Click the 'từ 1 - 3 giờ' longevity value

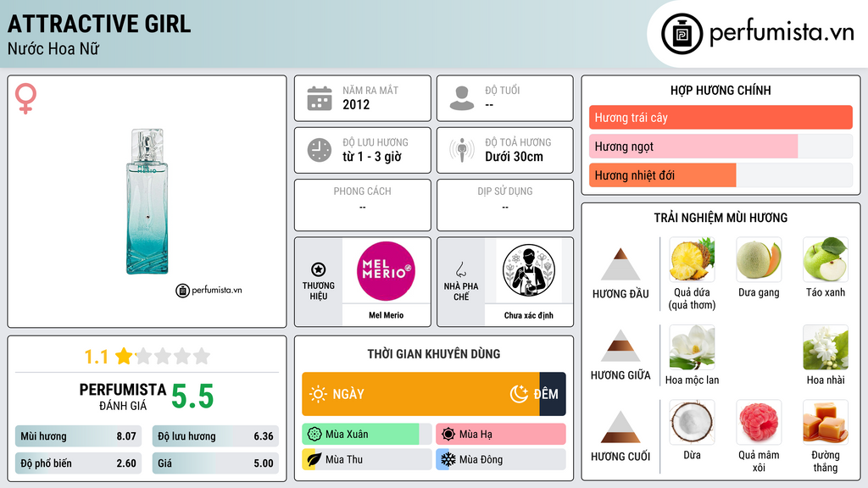click(x=371, y=157)
